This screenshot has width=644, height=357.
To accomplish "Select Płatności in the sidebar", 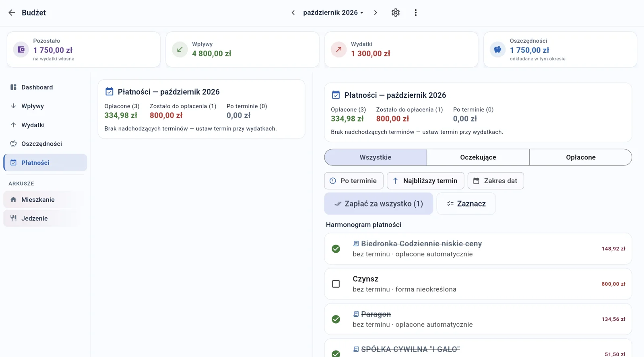I will click(45, 163).
